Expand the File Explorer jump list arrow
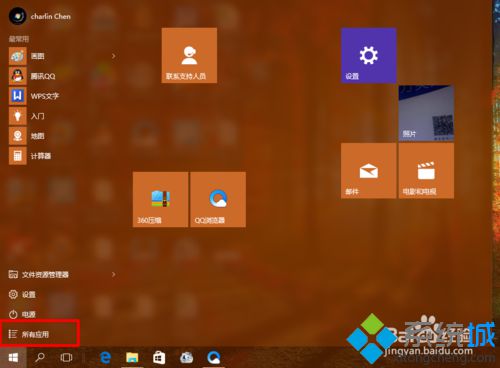500x368 pixels. pyautogui.click(x=113, y=274)
